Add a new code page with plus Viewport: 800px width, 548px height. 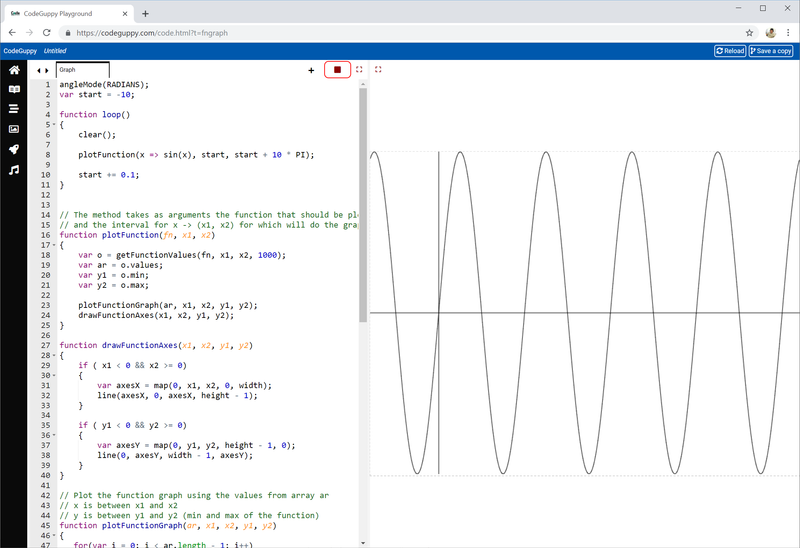[311, 70]
